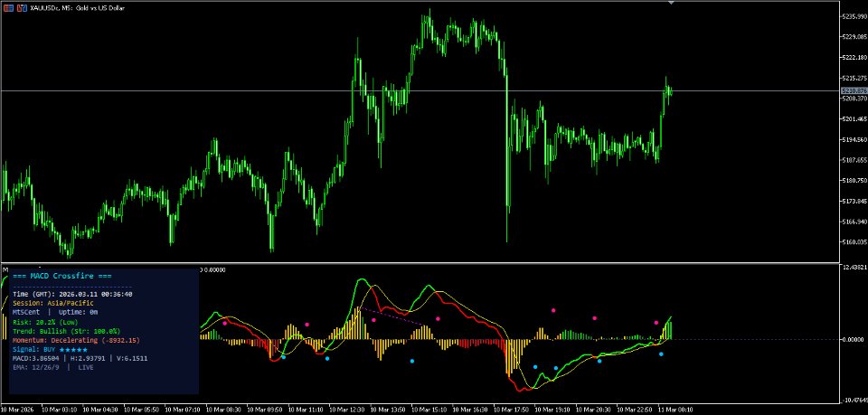Click the EMA: 12/26/9 LIVE line
Image resolution: width=868 pixels, height=415 pixels.
(53, 367)
